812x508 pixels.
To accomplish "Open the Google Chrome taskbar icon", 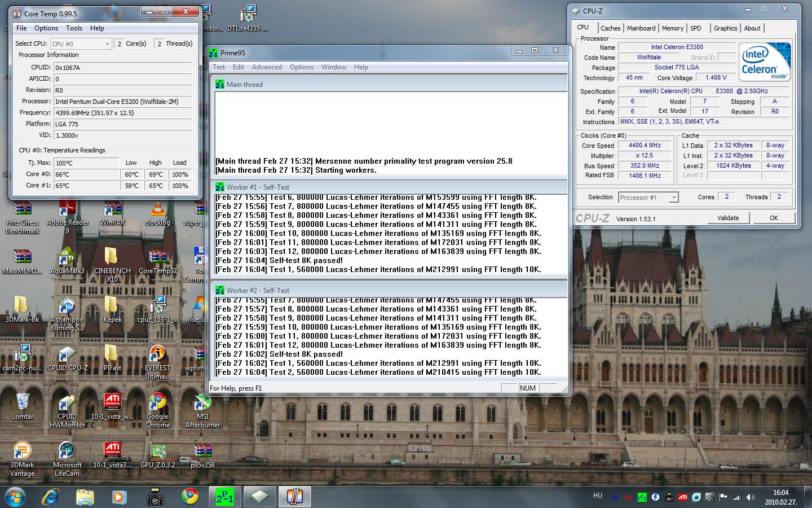I will [x=190, y=497].
